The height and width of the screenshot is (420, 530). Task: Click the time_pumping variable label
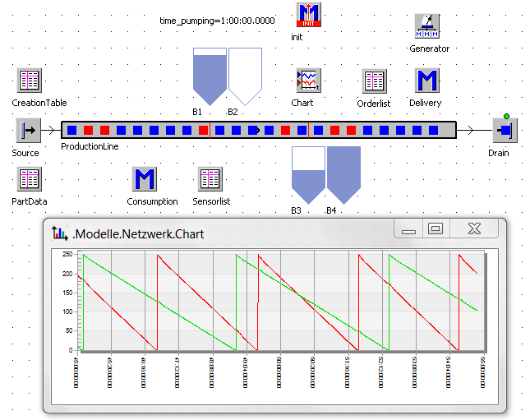(x=217, y=20)
